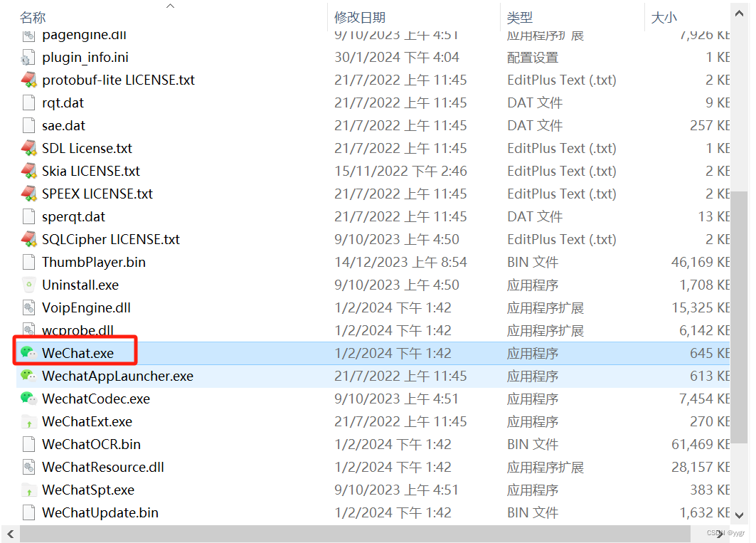Click the 46,169 KB size value
Image resolution: width=756 pixels, height=543 pixels.
[x=700, y=262]
